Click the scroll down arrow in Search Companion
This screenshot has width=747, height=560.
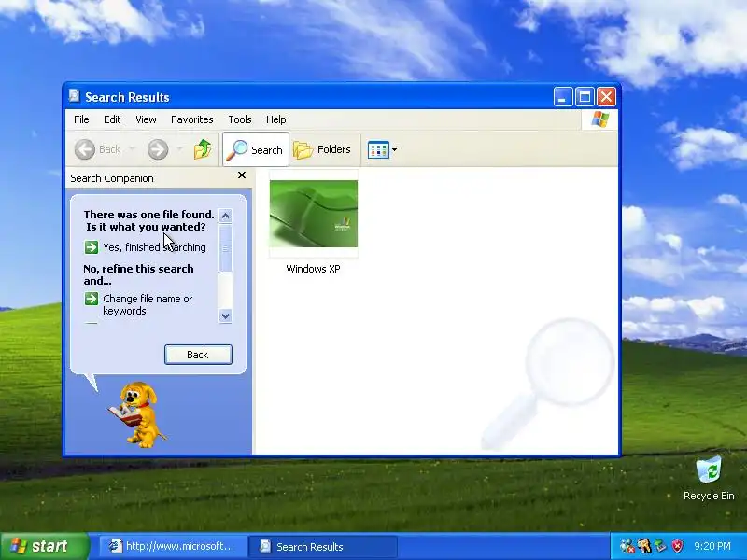[225, 315]
